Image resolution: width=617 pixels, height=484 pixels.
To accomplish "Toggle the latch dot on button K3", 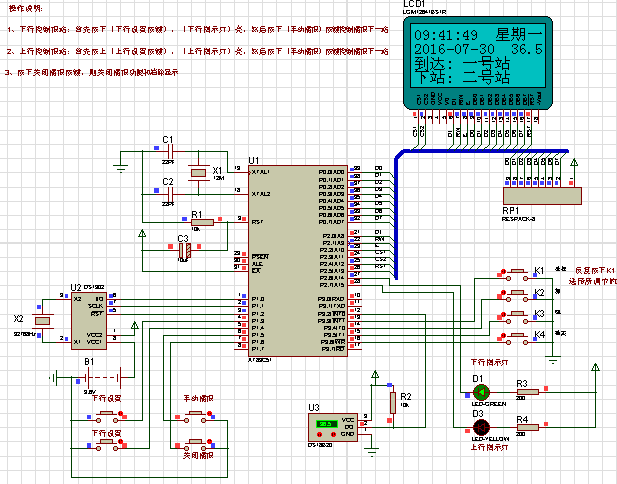I will [x=503, y=314].
